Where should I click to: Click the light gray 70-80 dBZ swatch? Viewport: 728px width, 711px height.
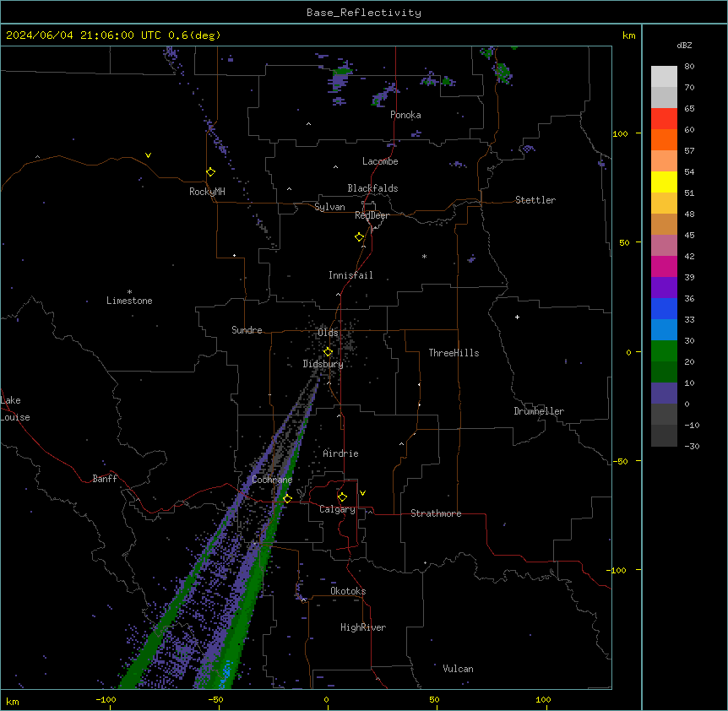(664, 77)
